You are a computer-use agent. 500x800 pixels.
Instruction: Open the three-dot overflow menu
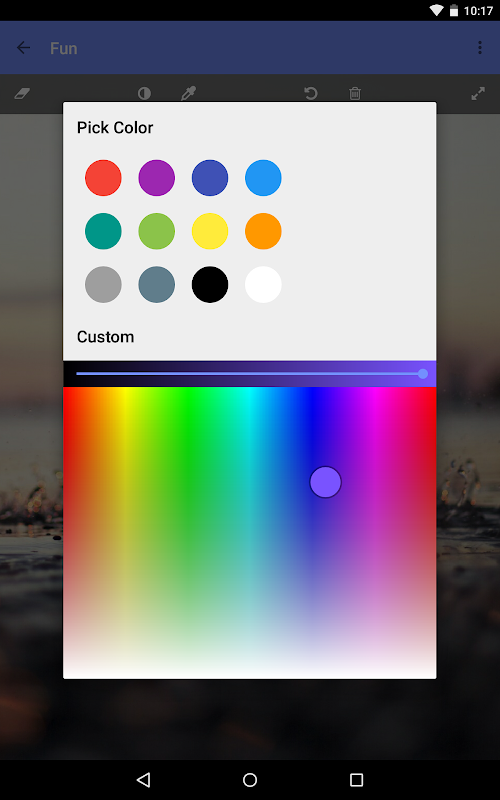[x=480, y=48]
